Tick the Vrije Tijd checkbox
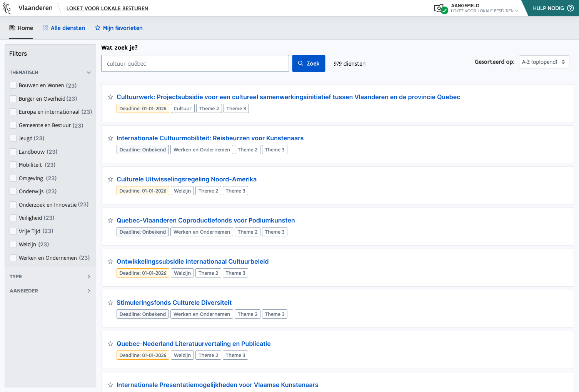 pyautogui.click(x=13, y=231)
